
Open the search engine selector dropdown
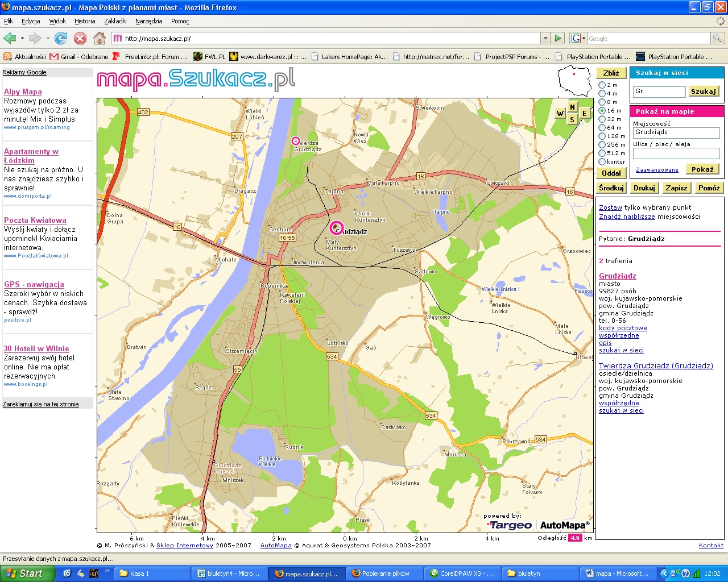[578, 38]
